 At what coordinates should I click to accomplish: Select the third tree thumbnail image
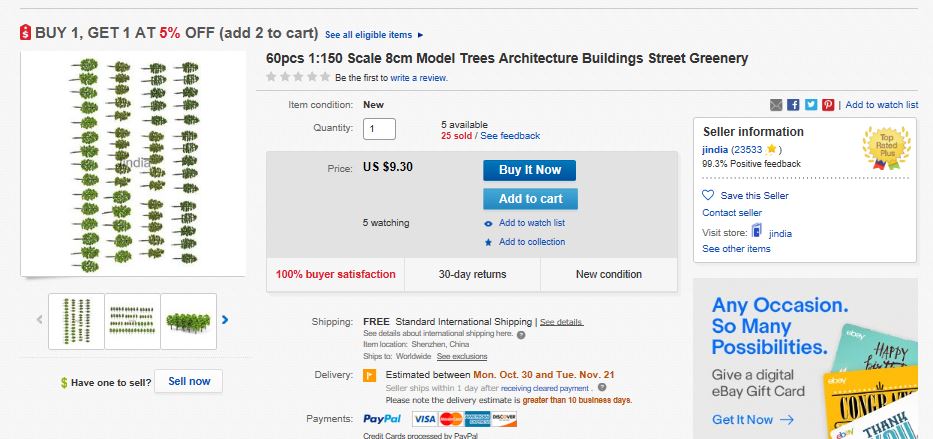coord(188,321)
